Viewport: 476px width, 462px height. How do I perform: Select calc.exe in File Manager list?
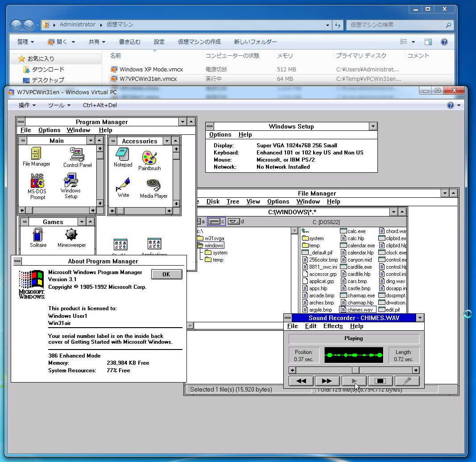[x=353, y=231]
